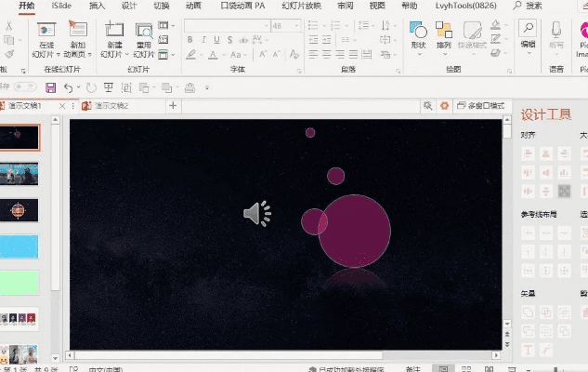Toggle Notes (备注) pane in status bar

(412, 368)
